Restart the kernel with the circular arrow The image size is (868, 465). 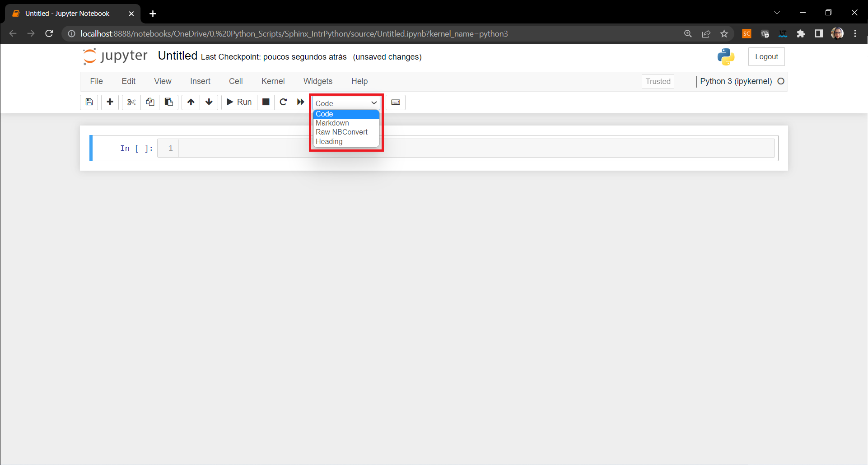[283, 102]
